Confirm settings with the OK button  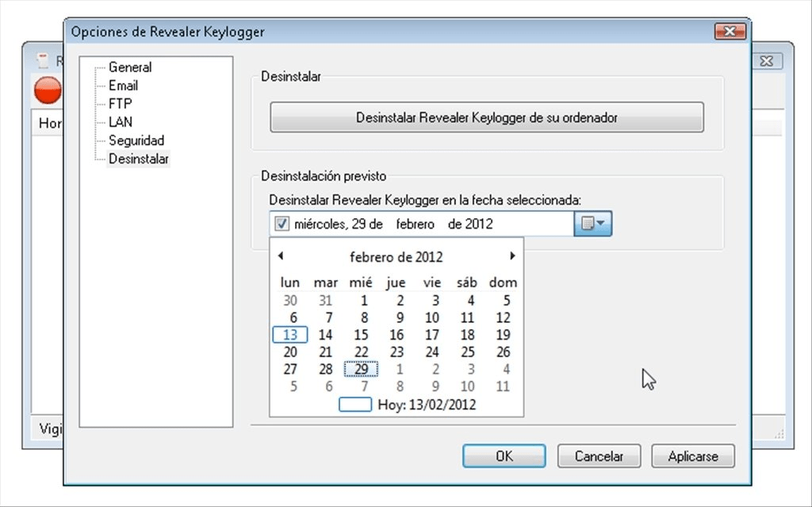click(504, 455)
